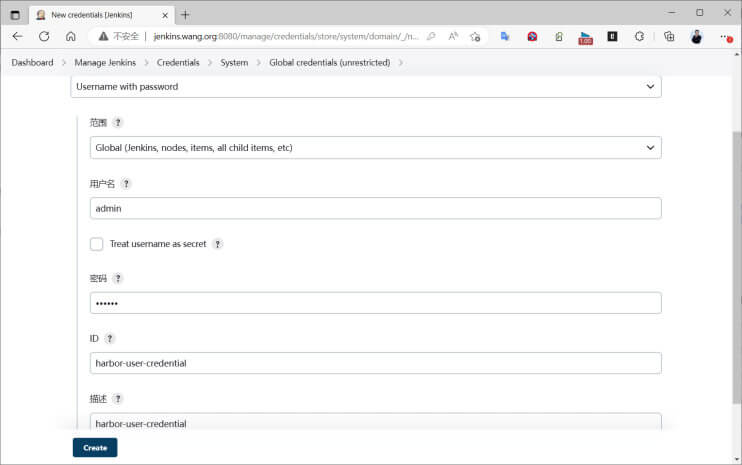Screen dimensions: 742x465
Task: Click the not-secure warning icon in the address bar
Action: click(103, 36)
